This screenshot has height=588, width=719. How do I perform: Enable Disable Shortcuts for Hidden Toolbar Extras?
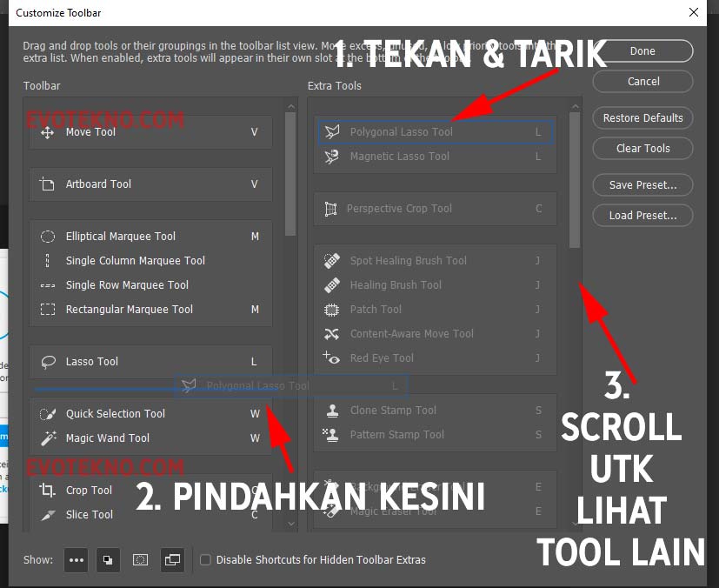(x=205, y=560)
